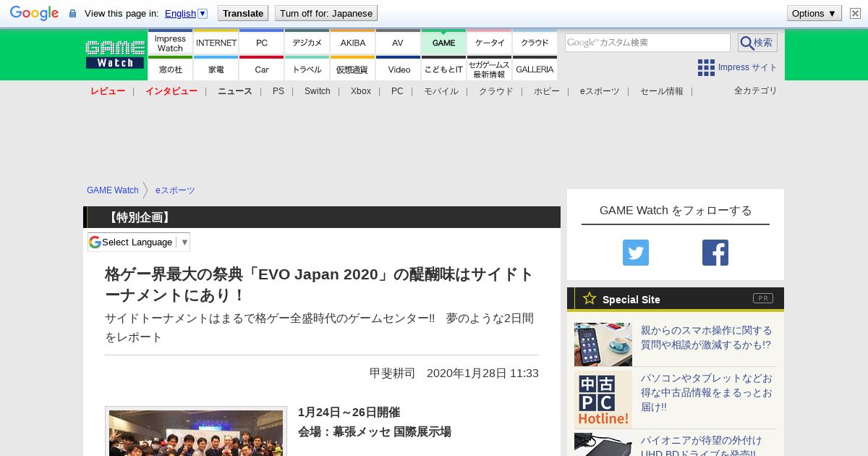Open the セール情報 category
The width and height of the screenshot is (868, 456).
point(662,91)
